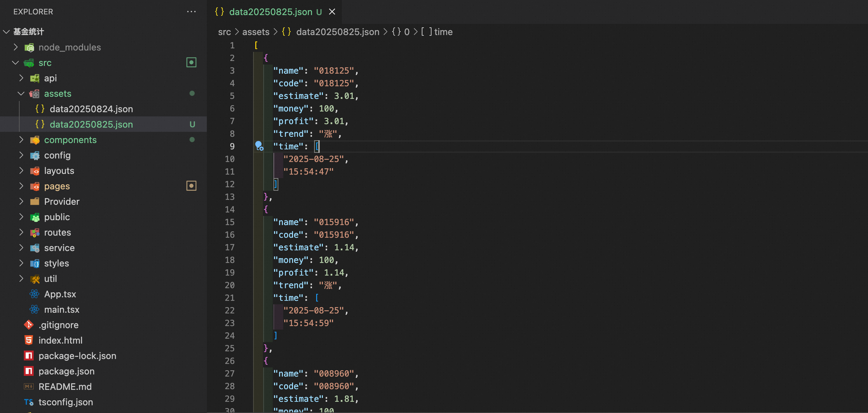Click the TypeScript icon beside tsconfig.json
Image resolution: width=868 pixels, height=413 pixels.
[29, 402]
